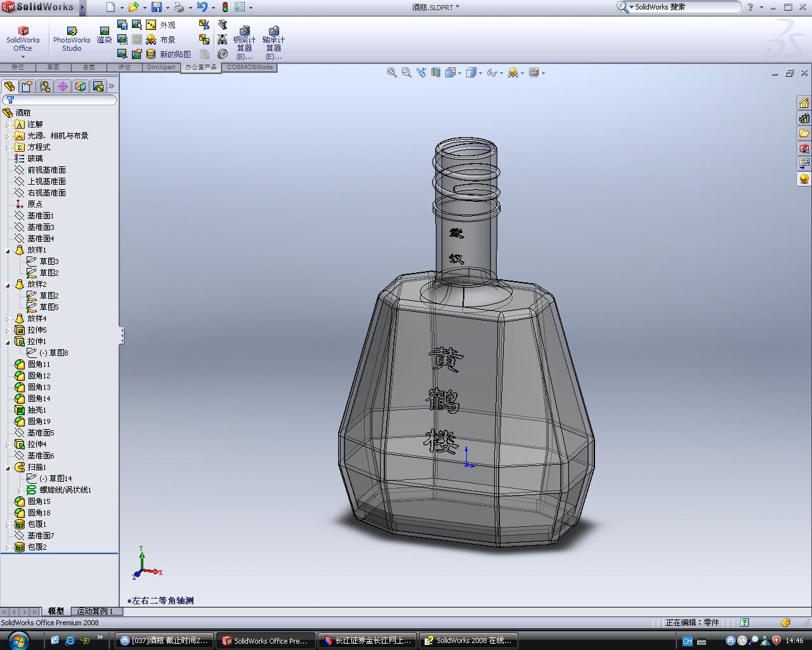Viewport: 812px width, 650px height.
Task: Click the Previous View icon
Action: [x=421, y=73]
